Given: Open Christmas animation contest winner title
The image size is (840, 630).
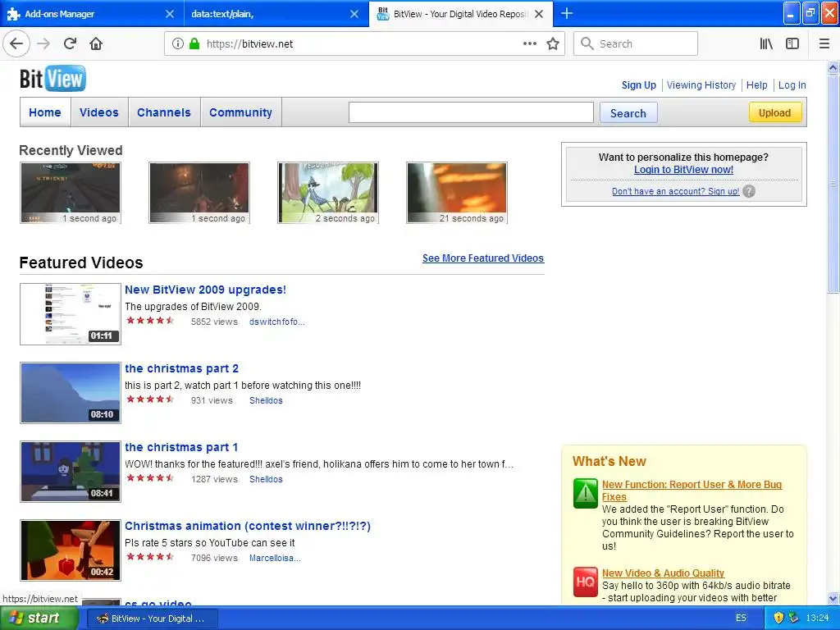Looking at the screenshot, I should pyautogui.click(x=248, y=526).
